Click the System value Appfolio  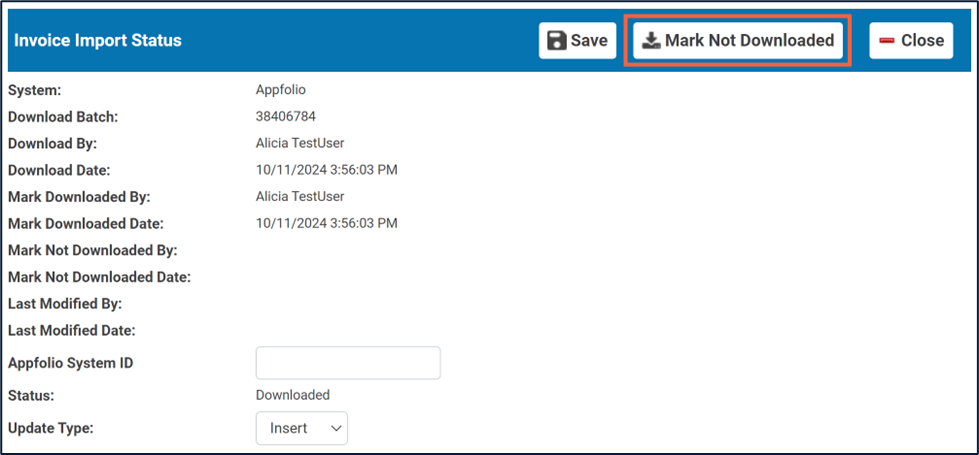[x=280, y=90]
